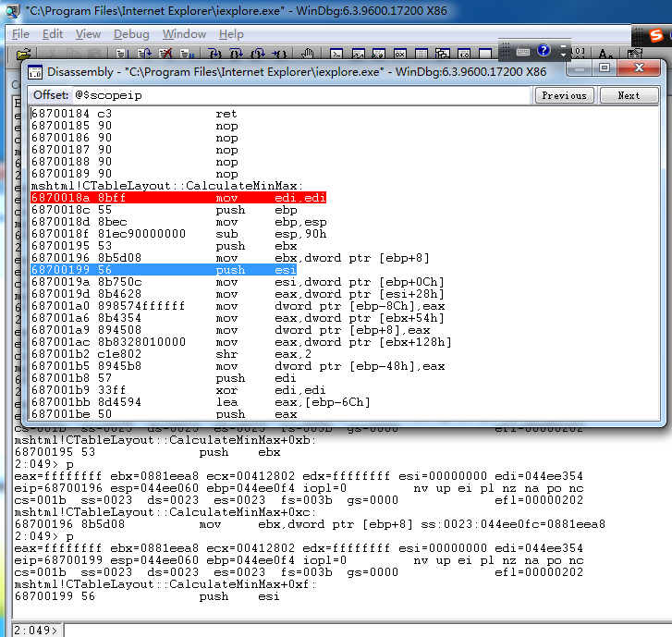This screenshot has height=637, width=672.
Task: Click the blue question mark help icon
Action: 544,51
